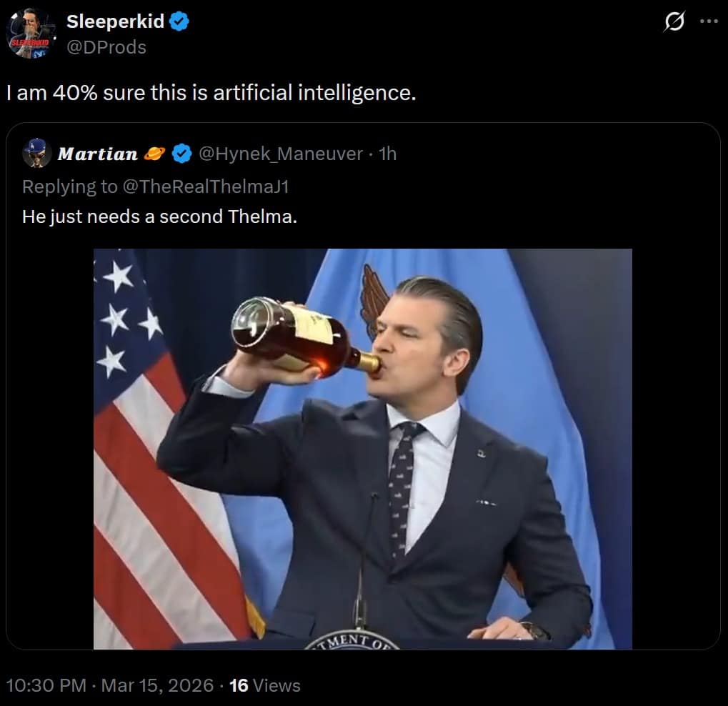
Task: Click the planet emoji in Martian's name
Action: (154, 153)
